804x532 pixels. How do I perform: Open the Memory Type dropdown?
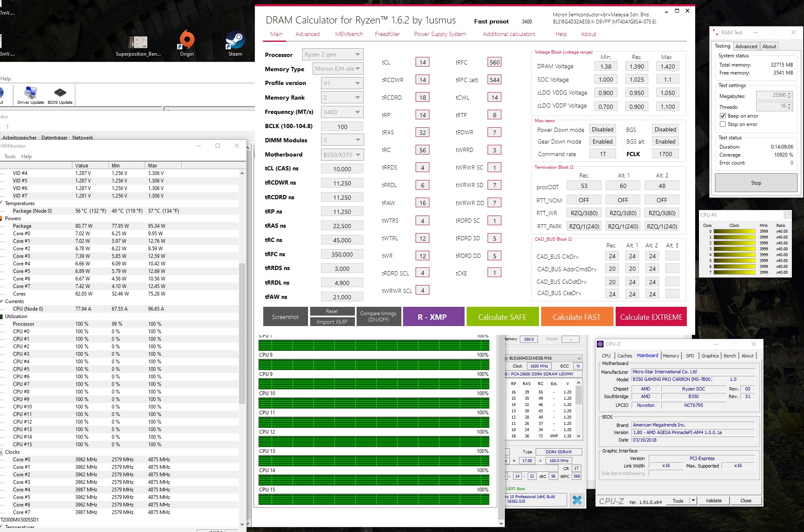coord(338,69)
